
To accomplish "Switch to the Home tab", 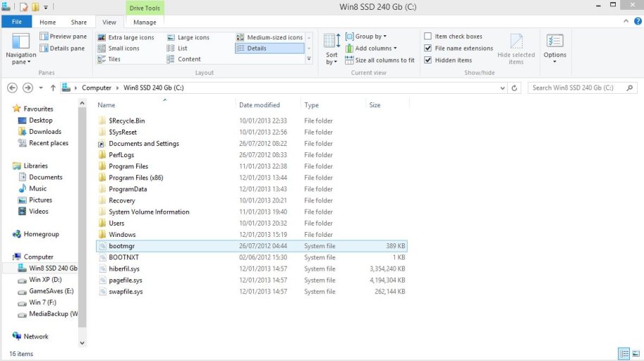I will pos(48,22).
